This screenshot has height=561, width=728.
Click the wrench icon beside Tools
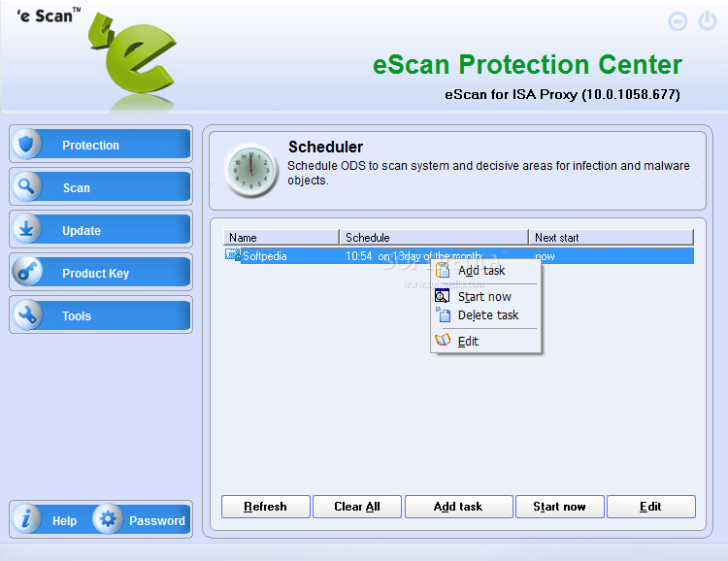(26, 314)
